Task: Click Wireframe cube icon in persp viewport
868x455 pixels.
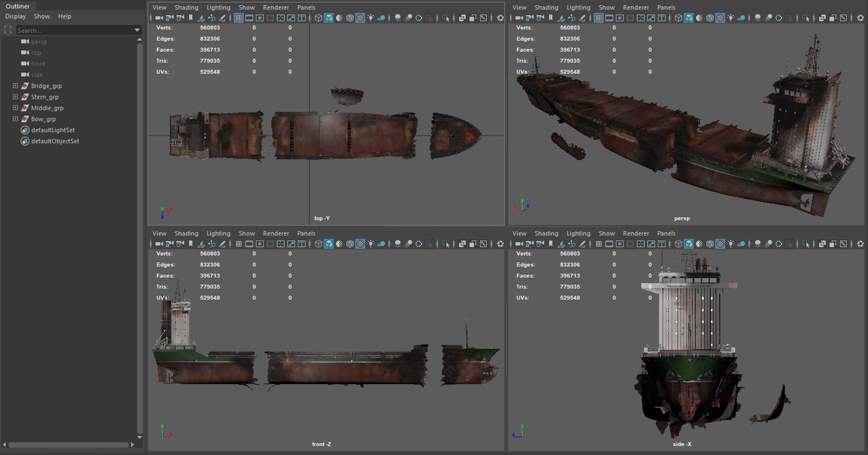Action: (678, 18)
